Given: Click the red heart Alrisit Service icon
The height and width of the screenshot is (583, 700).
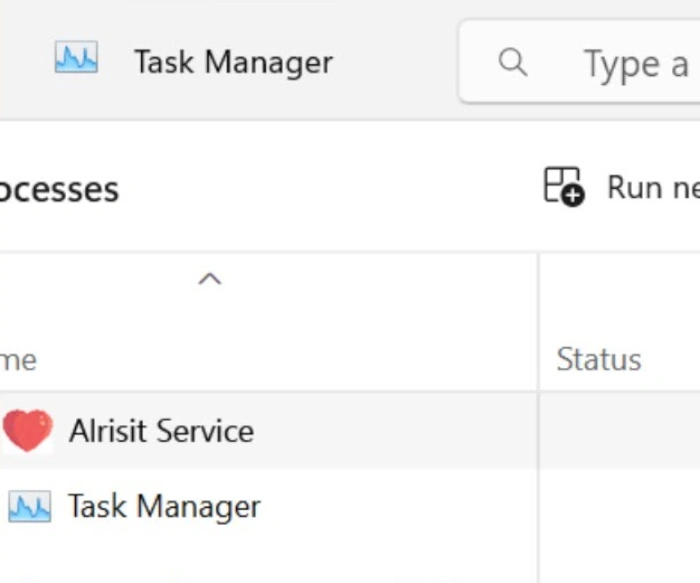Looking at the screenshot, I should [x=27, y=431].
